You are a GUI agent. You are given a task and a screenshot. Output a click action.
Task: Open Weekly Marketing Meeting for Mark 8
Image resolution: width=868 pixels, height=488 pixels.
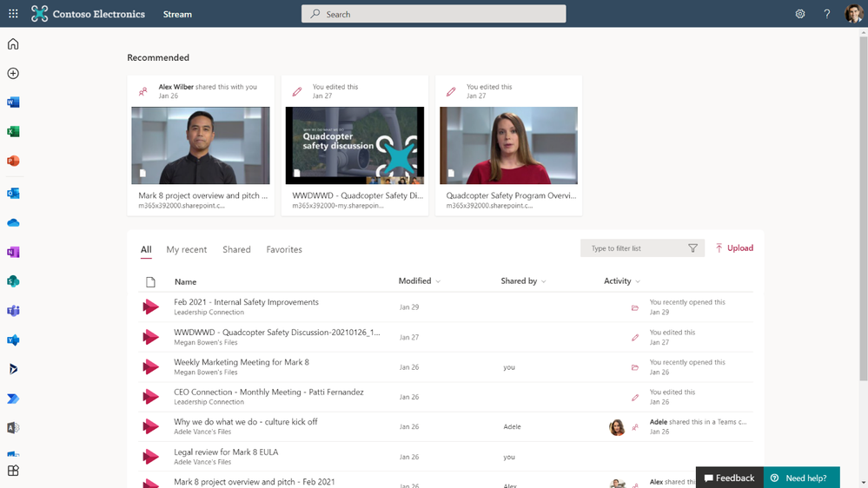242,362
